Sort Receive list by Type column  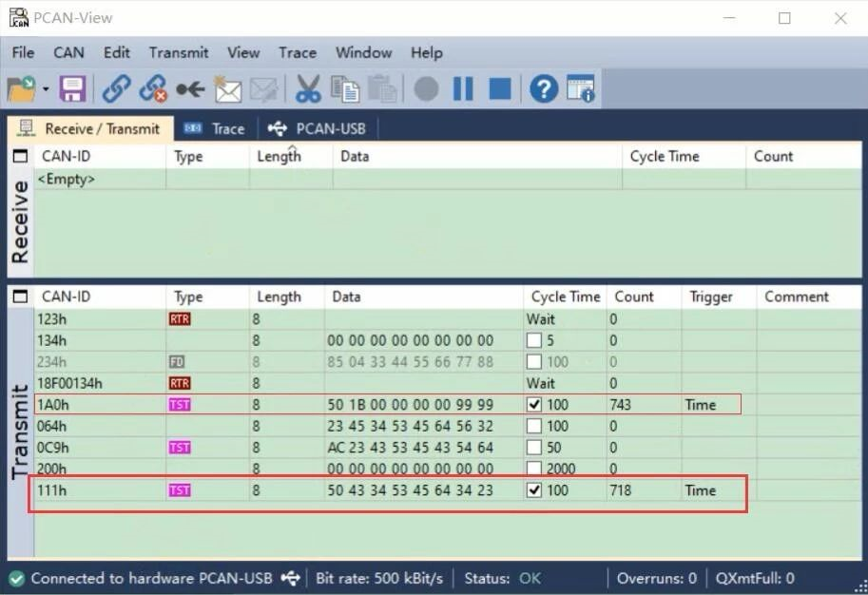coord(207,157)
